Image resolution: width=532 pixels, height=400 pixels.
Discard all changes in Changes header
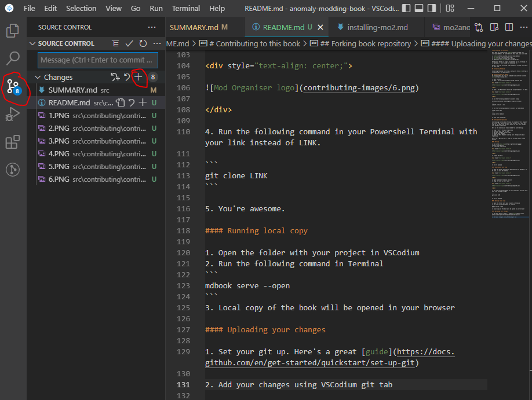(127, 78)
